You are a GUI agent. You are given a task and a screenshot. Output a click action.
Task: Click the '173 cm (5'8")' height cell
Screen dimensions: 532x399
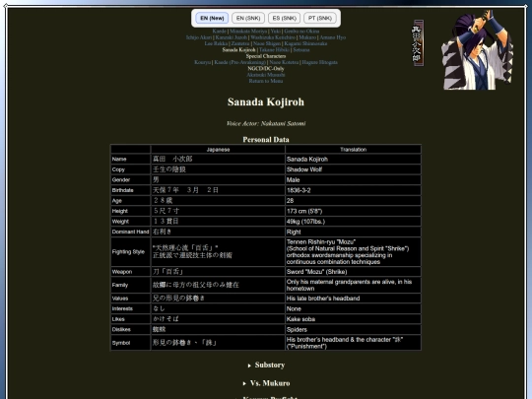click(x=353, y=211)
